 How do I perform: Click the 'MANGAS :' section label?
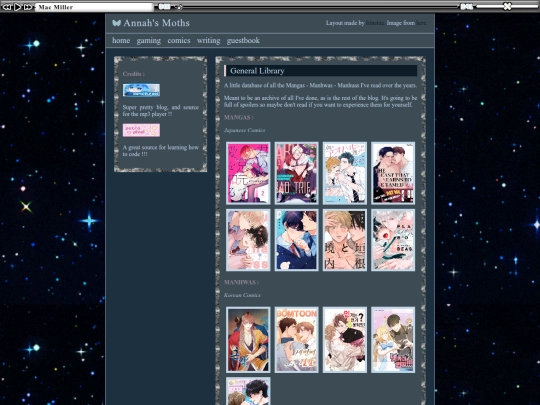(239, 117)
